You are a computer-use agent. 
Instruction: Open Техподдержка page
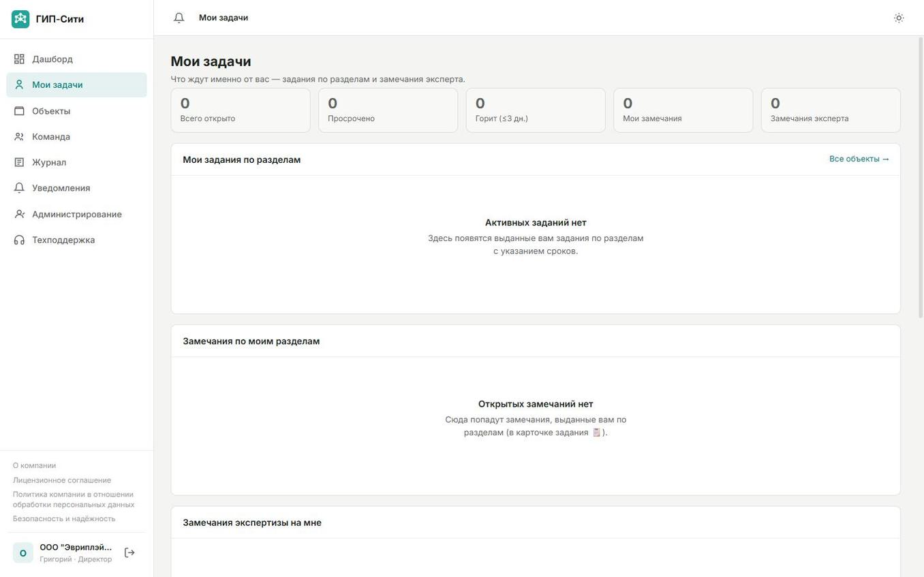point(76,240)
